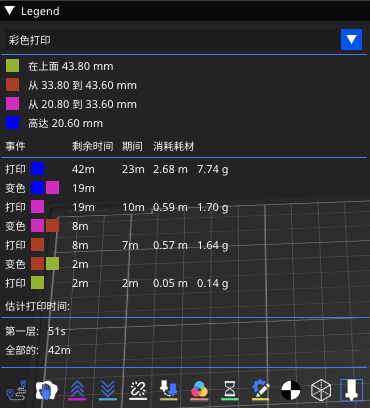Viewport: 370px width, 408px height.
Task: Click red swatch in 变色 8m row
Action: pos(52,226)
